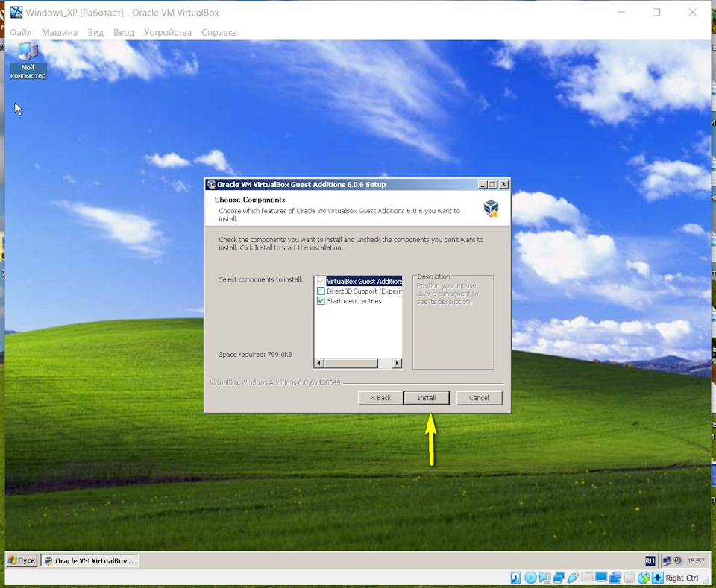The image size is (716, 588).
Task: Click the Install button
Action: (x=427, y=398)
